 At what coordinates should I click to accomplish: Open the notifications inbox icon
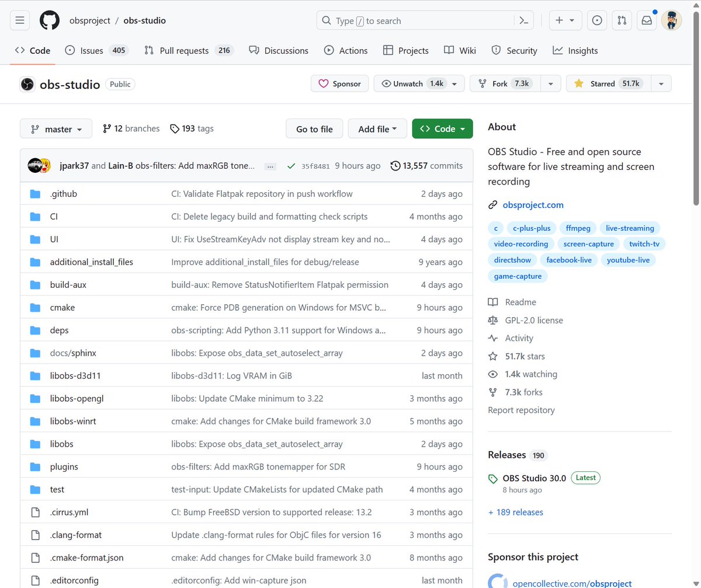(647, 20)
